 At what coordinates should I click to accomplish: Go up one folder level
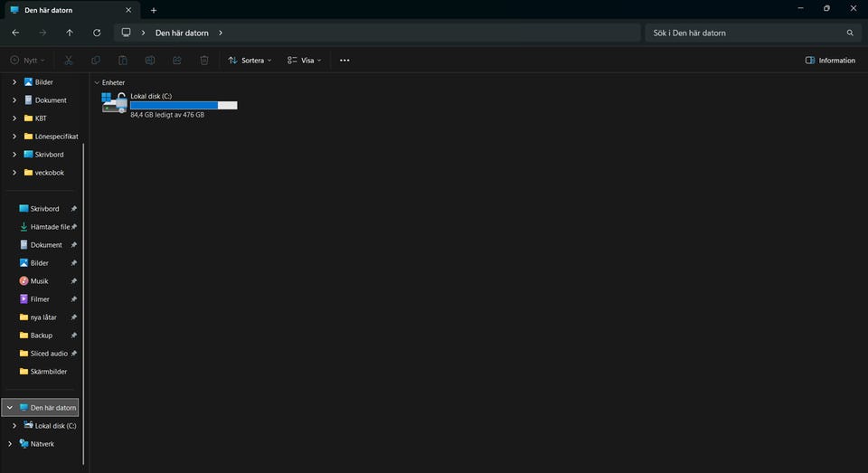tap(70, 33)
